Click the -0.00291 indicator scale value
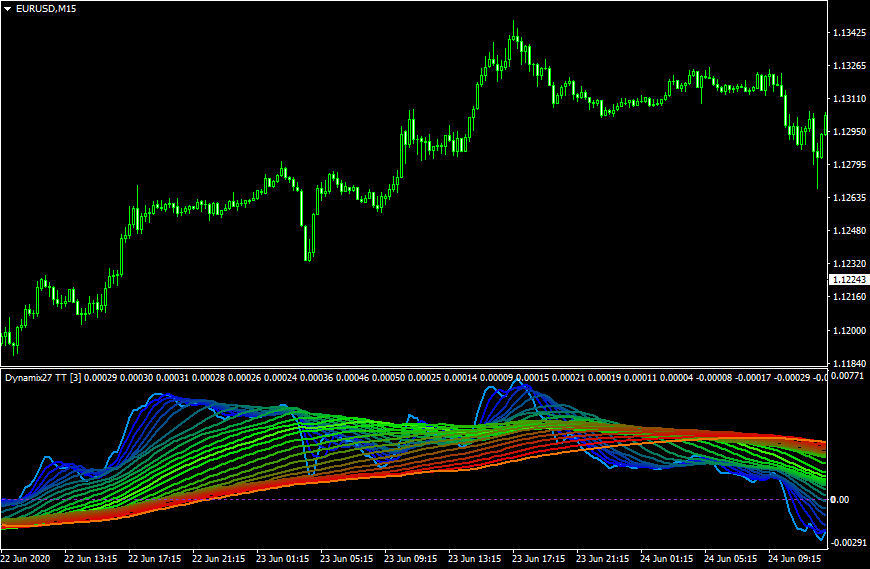The image size is (870, 569). click(x=848, y=541)
